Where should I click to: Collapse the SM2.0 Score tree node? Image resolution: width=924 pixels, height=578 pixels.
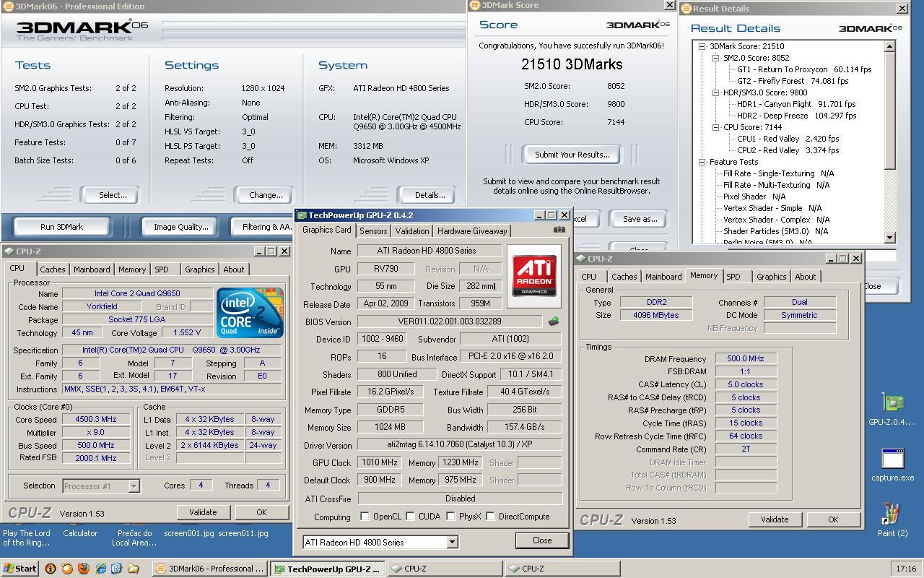715,58
